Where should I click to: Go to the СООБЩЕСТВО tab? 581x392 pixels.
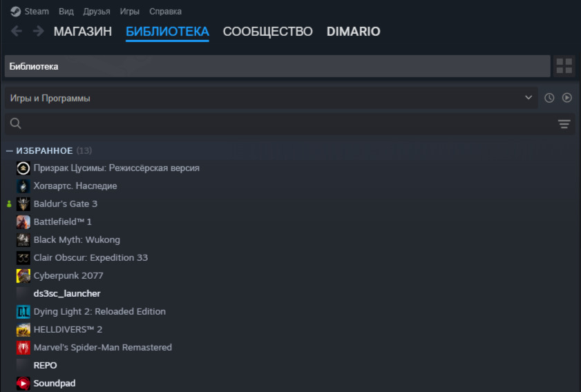click(267, 32)
